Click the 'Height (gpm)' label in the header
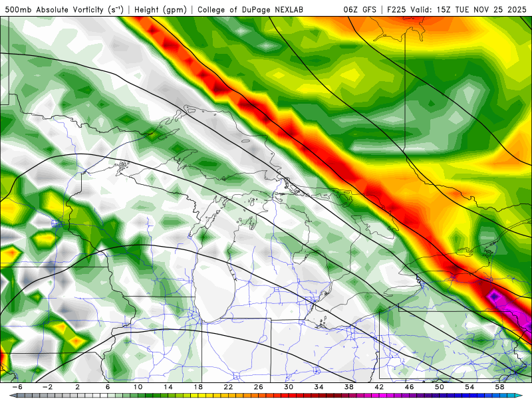 [x=160, y=10]
